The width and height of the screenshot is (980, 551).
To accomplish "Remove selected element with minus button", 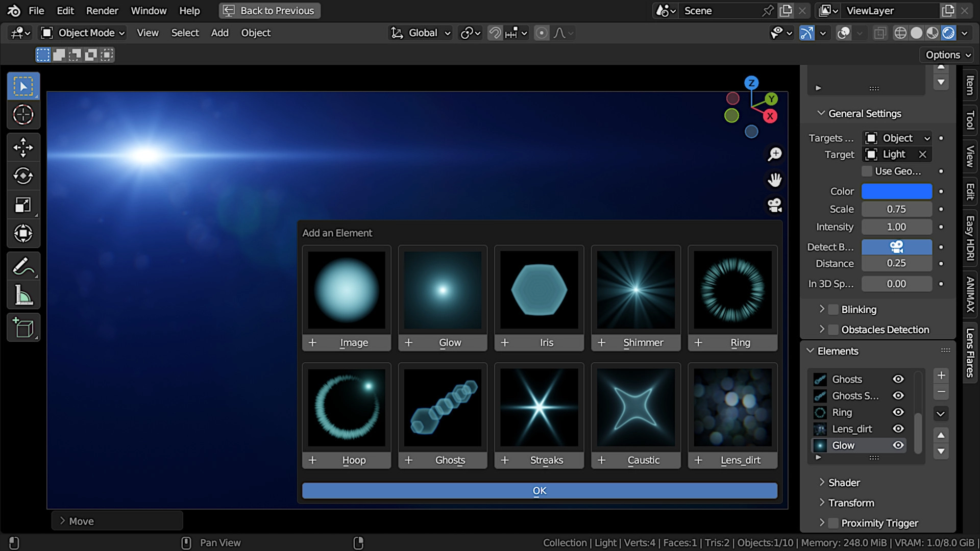I will (x=941, y=392).
